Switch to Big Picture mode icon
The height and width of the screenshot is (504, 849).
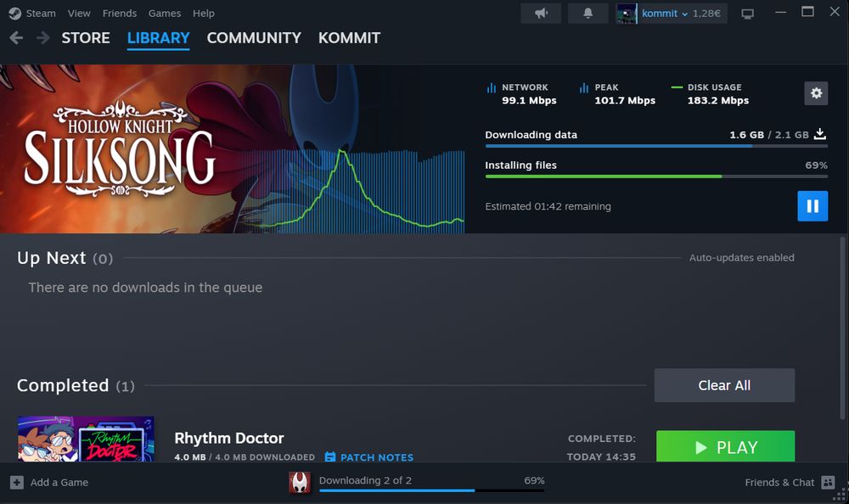[748, 14]
